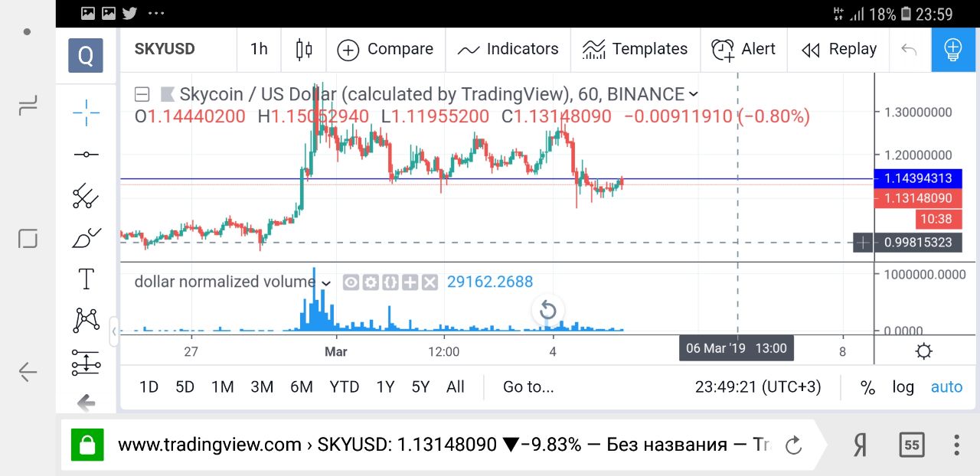Image resolution: width=980 pixels, height=476 pixels.
Task: Select the 6M date range
Action: (x=302, y=387)
